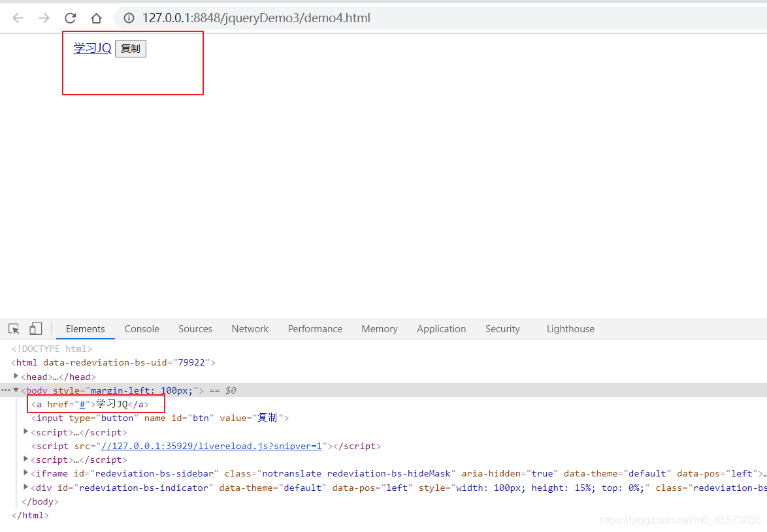
Task: Select the input type button row
Action: click(161, 418)
